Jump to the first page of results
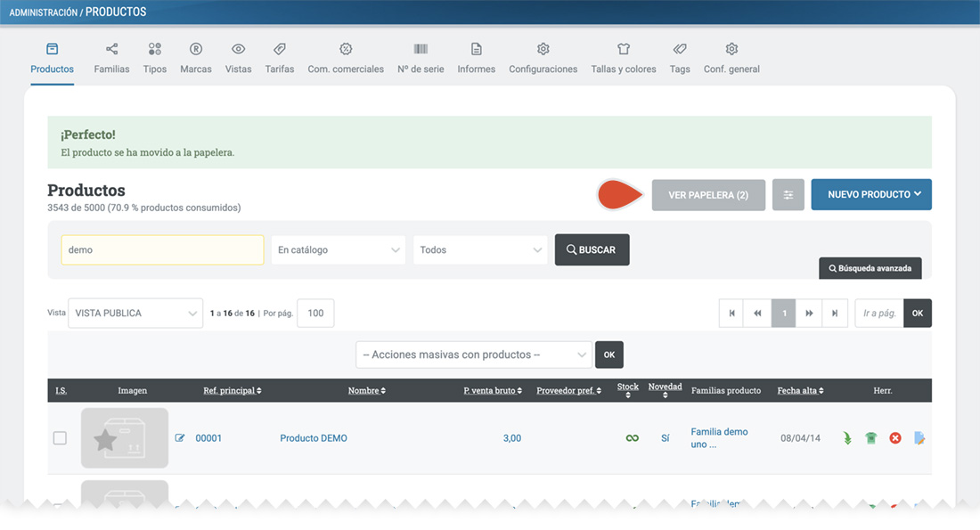The image size is (980, 530). [x=731, y=314]
